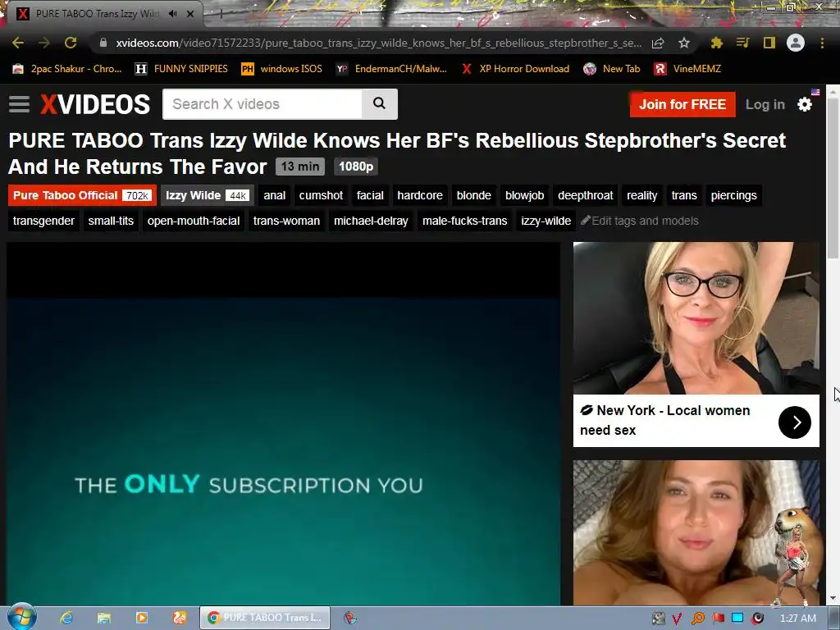Open the taskbar icon right of Chrome
This screenshot has height=630, width=840.
click(x=350, y=618)
